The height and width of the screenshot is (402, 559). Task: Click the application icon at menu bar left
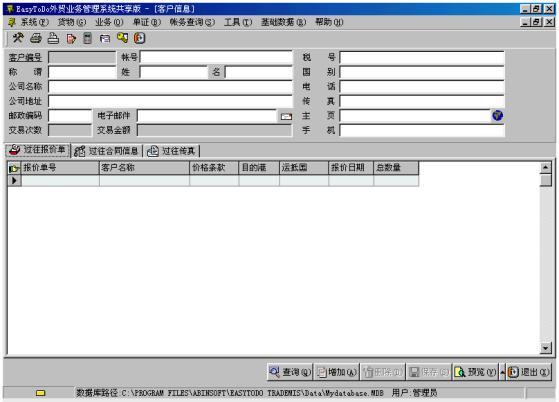tap(12, 22)
